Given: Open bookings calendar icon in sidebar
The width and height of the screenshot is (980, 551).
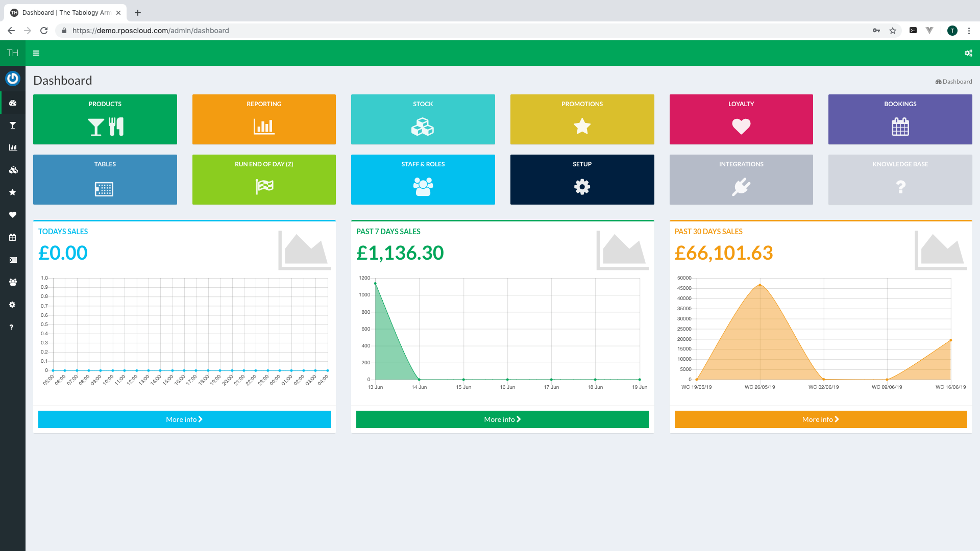Looking at the screenshot, I should [x=13, y=237].
